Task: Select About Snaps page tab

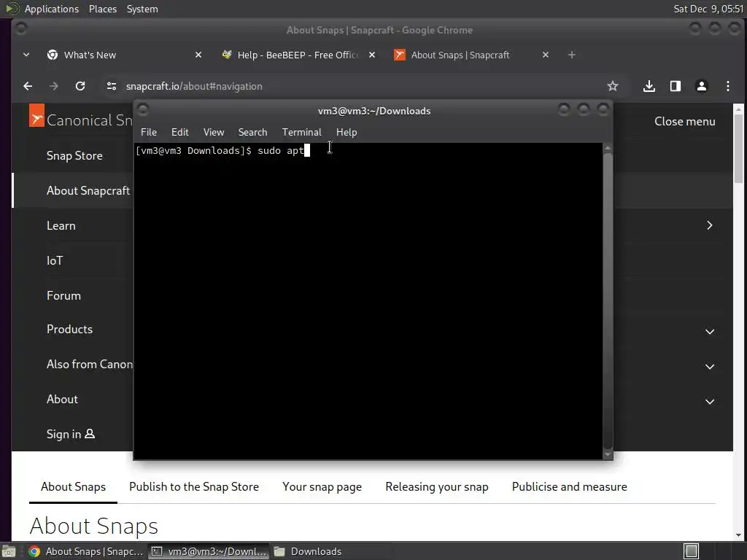Action: point(74,486)
